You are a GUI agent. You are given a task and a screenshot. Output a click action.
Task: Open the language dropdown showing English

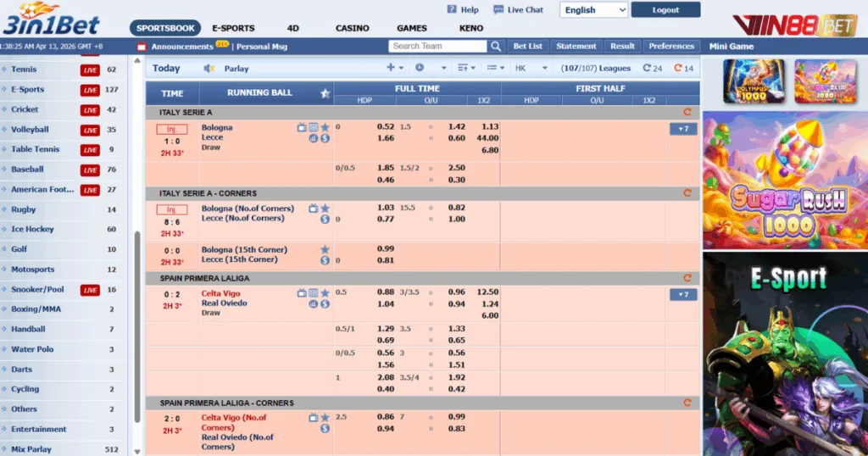coord(594,10)
